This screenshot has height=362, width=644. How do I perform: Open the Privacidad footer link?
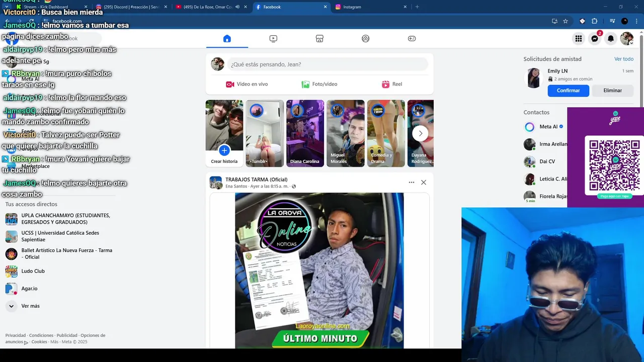[x=16, y=335]
